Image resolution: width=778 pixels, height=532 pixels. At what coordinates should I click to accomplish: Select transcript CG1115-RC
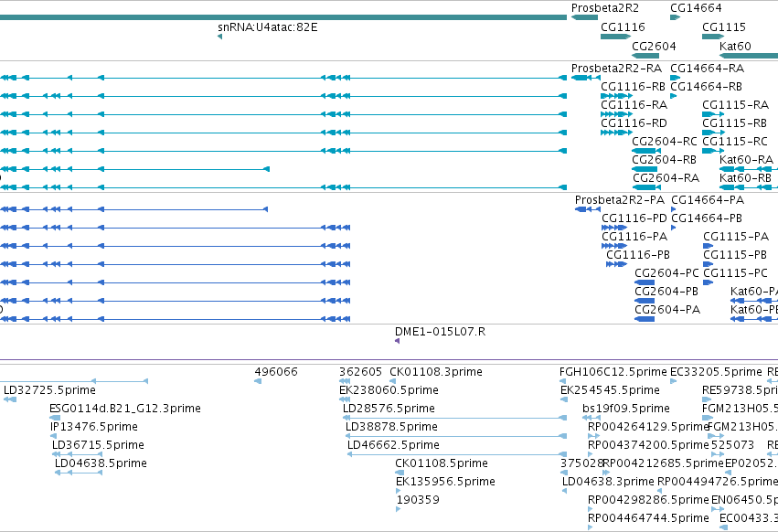pos(713,151)
